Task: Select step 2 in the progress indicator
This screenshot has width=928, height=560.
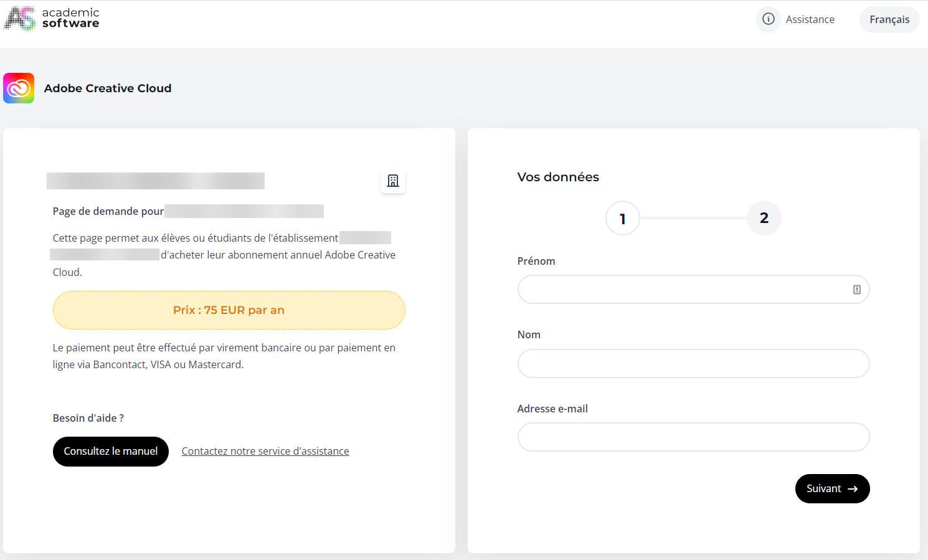Action: 764,218
